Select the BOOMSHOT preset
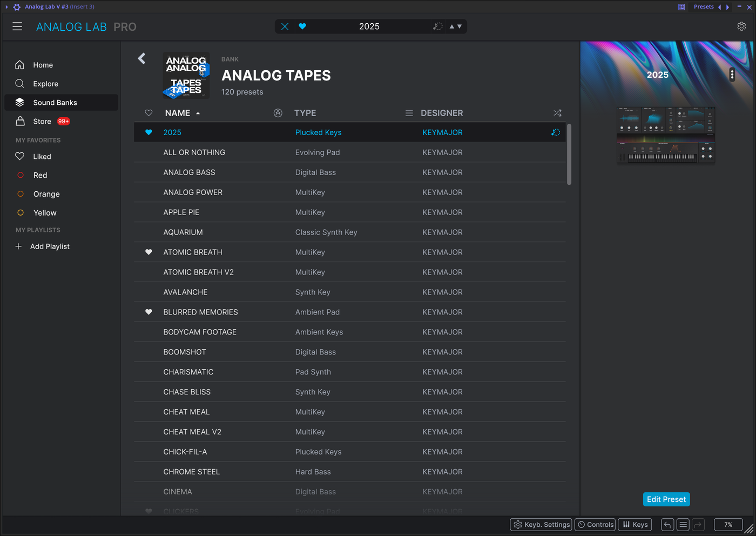Viewport: 756px width, 536px height. (350, 352)
